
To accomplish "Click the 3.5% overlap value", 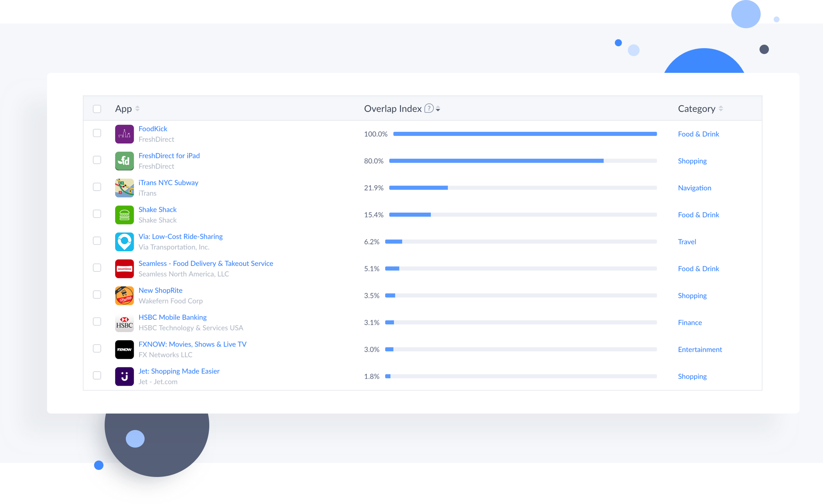I will click(372, 296).
